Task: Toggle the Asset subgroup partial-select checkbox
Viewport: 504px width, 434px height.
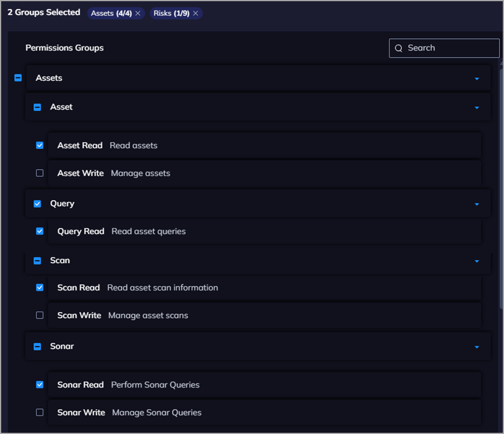Action: click(37, 107)
